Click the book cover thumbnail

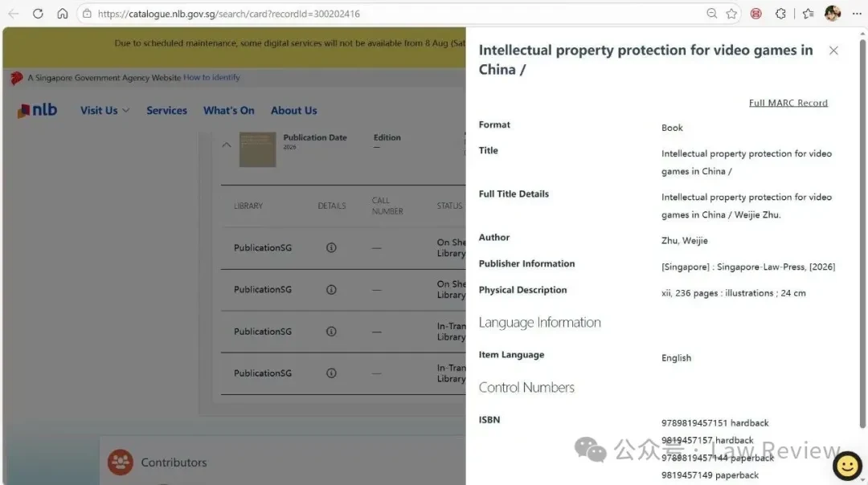coord(257,149)
